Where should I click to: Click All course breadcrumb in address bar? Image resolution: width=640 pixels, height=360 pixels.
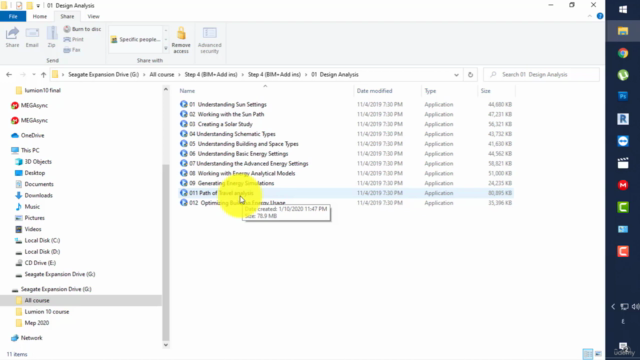[162, 75]
